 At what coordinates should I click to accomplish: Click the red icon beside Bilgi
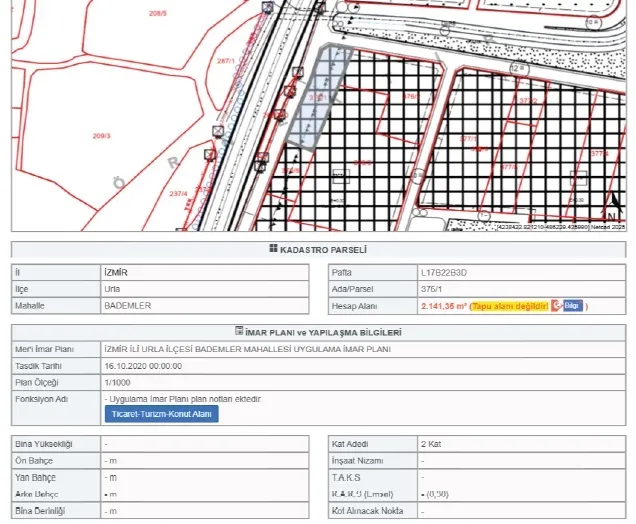(556, 305)
